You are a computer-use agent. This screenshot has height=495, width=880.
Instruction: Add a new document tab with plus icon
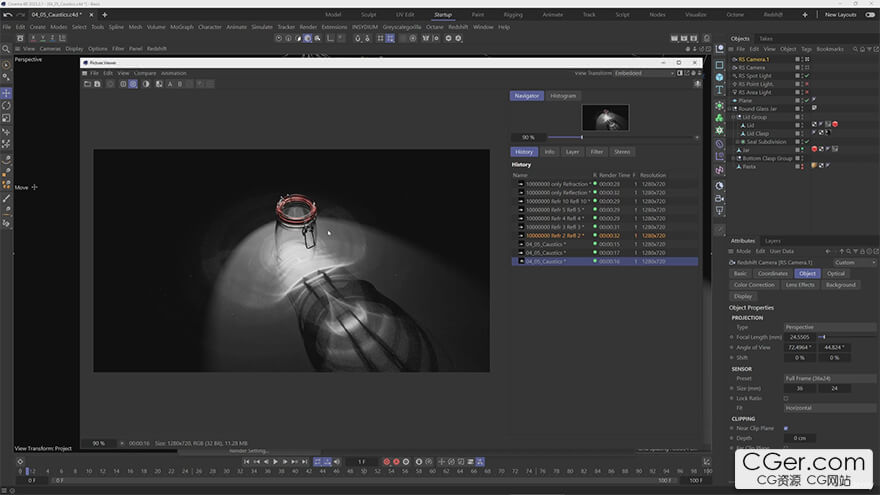(104, 15)
